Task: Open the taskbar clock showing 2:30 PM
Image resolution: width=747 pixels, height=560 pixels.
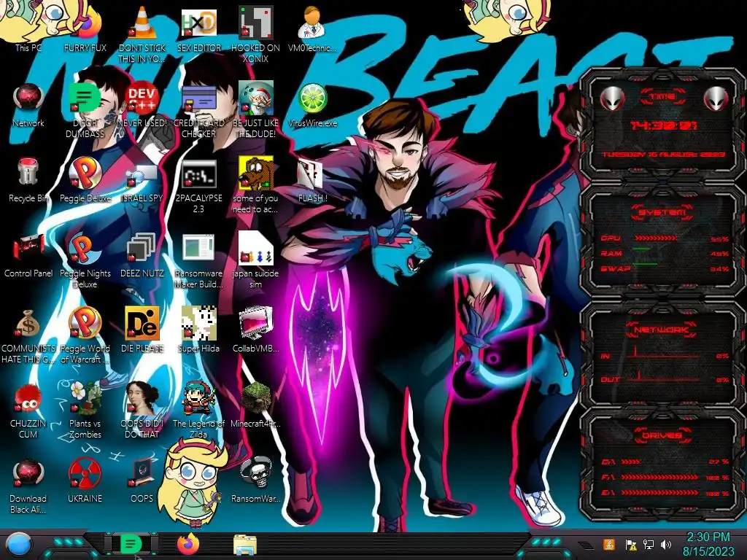Action: click(x=708, y=544)
